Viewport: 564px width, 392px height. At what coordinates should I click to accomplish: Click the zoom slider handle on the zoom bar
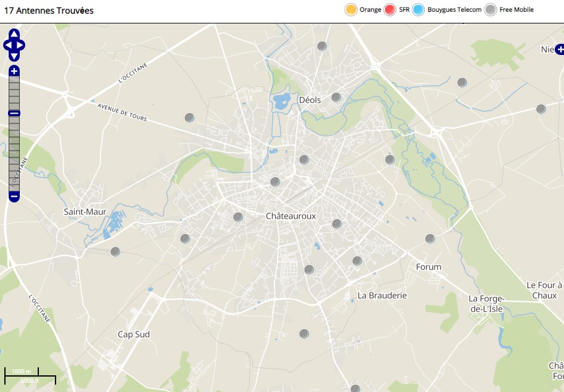pos(14,113)
